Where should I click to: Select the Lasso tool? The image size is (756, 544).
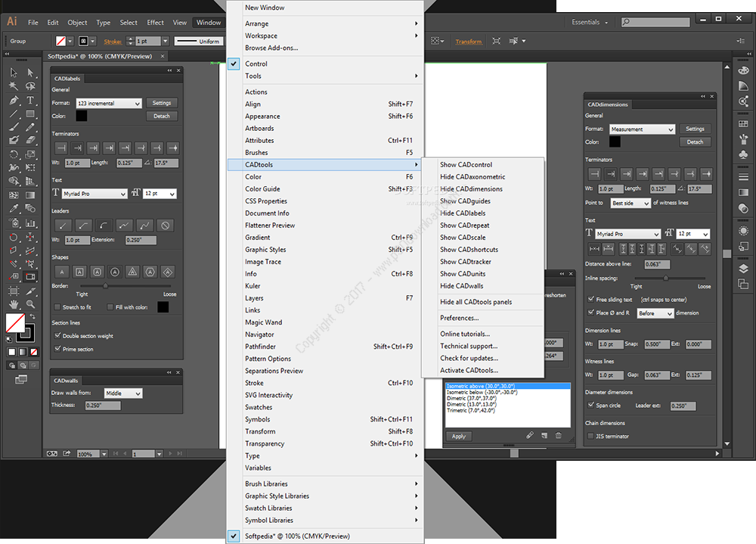pyautogui.click(x=30, y=86)
